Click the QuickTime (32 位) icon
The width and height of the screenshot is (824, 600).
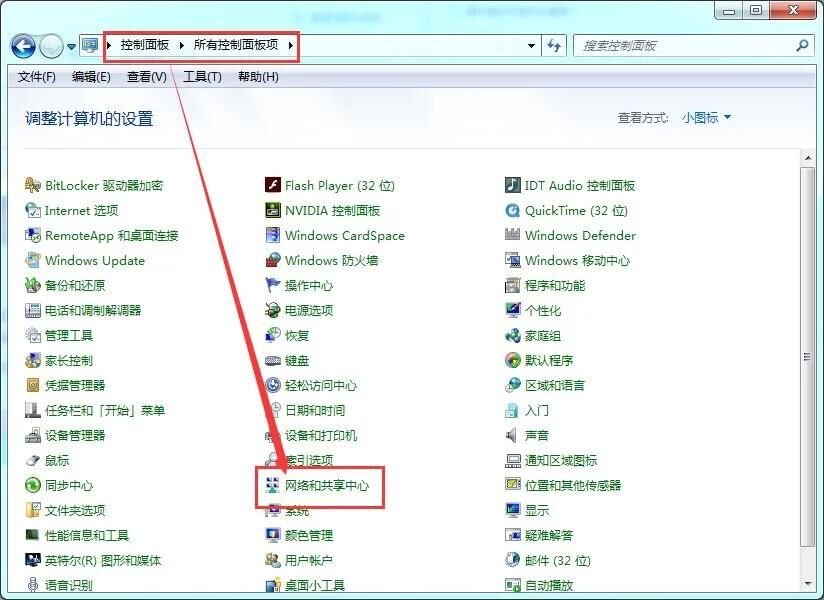pyautogui.click(x=512, y=211)
